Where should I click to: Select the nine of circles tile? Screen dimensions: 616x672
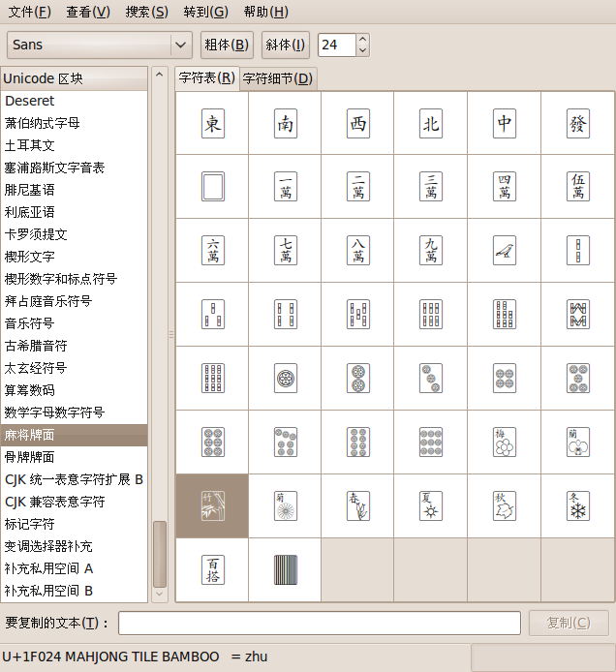pos(431,443)
